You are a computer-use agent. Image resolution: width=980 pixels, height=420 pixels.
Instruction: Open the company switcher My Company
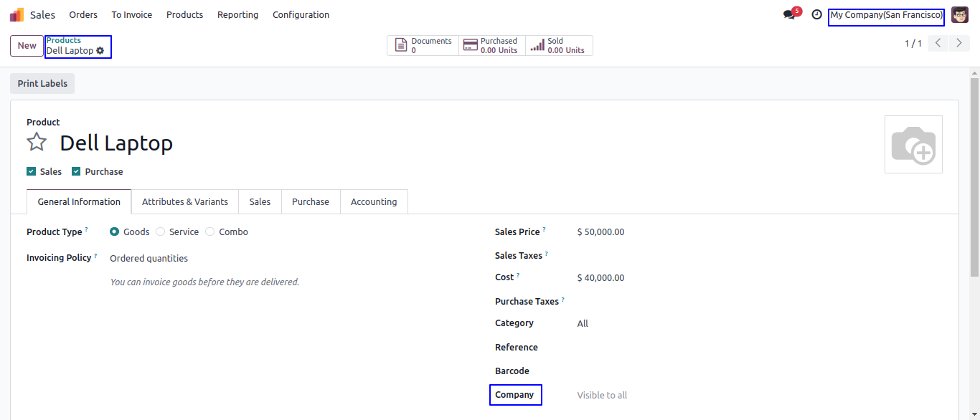click(886, 15)
